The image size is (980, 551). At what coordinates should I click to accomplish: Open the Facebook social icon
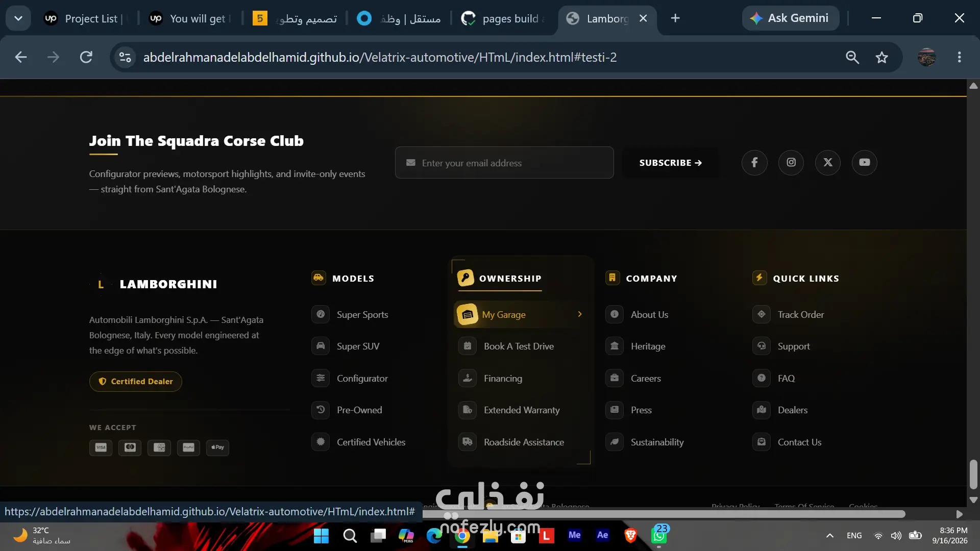(754, 162)
